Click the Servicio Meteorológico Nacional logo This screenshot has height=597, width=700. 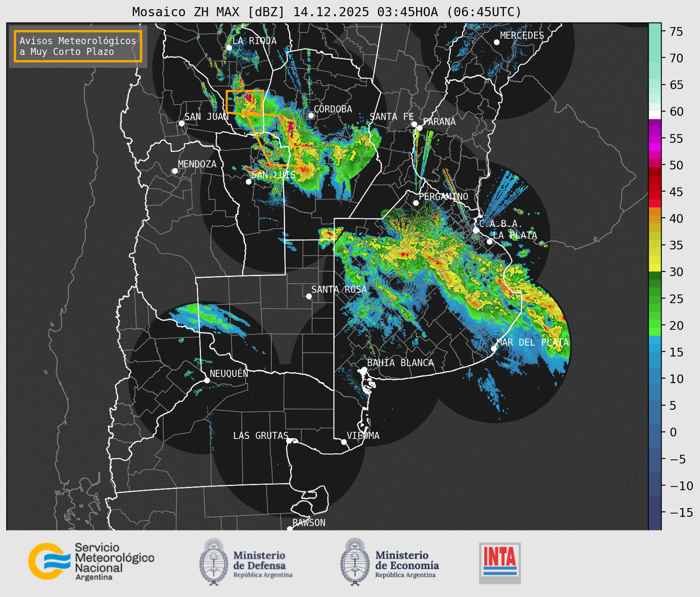click(x=91, y=561)
